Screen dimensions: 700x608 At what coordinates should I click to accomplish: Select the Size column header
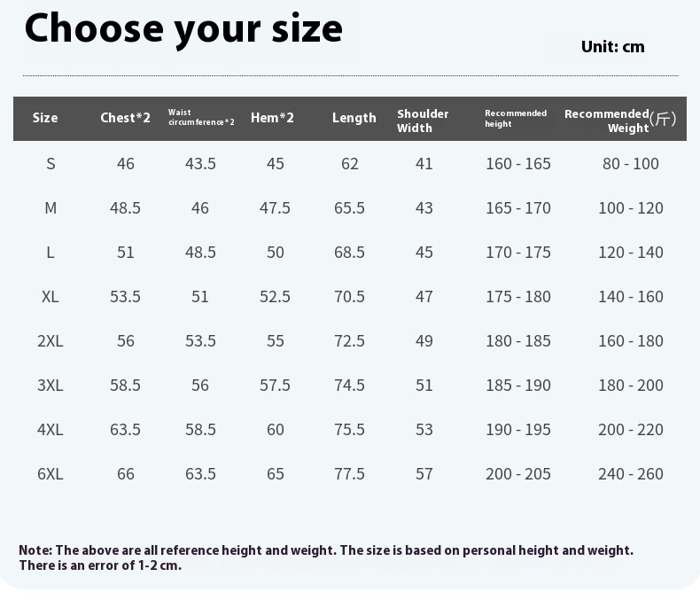(x=45, y=118)
